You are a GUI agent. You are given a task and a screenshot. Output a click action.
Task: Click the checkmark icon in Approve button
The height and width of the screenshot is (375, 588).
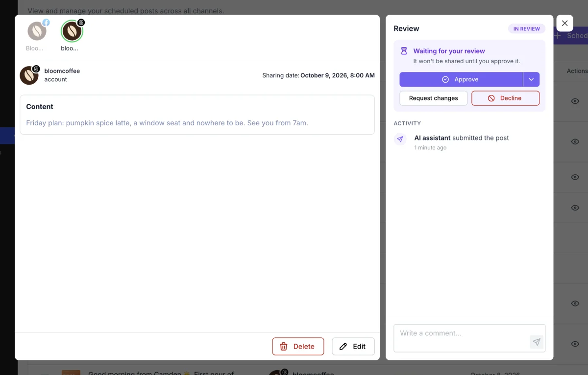445,79
